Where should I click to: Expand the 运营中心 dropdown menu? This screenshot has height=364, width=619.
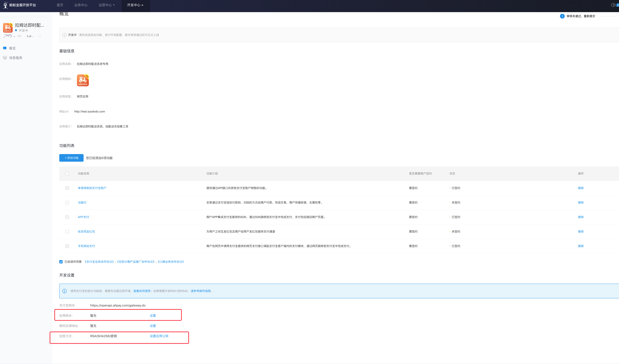107,5
